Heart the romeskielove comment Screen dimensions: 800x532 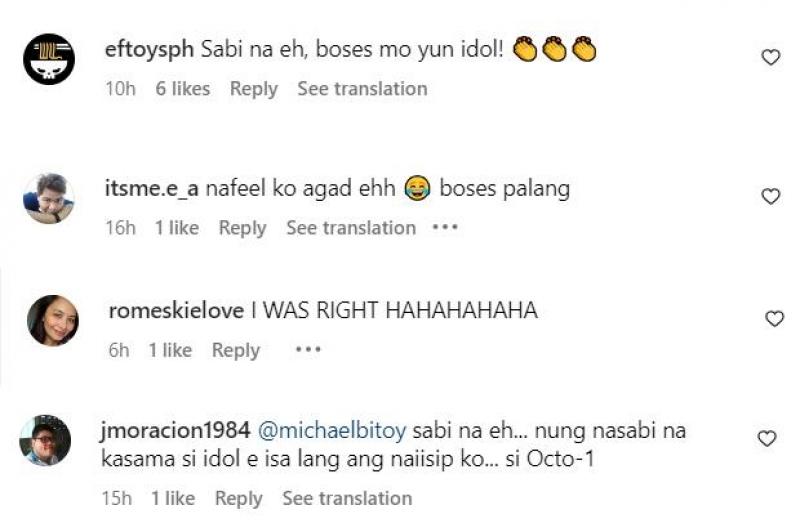(773, 319)
